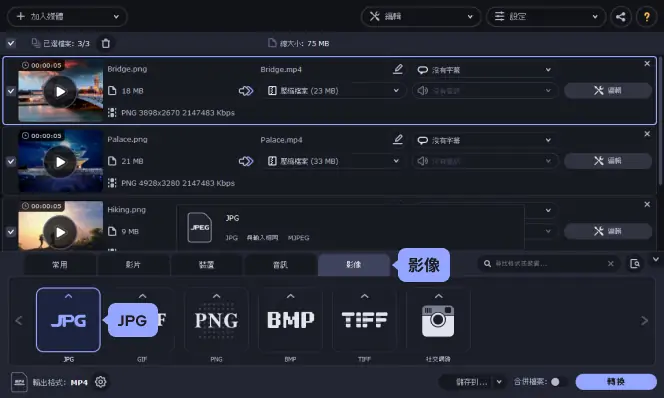664x398 pixels.
Task: Switch to the 影片 tab
Action: 133,265
